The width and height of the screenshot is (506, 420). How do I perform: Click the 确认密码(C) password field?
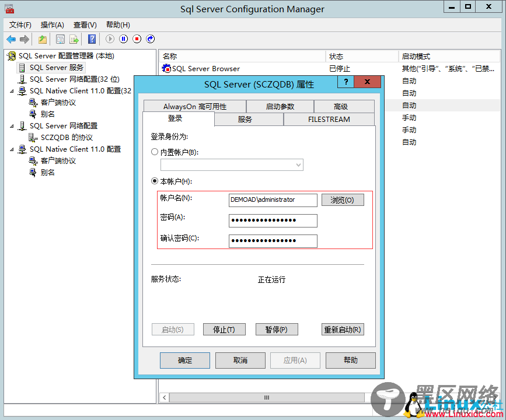(x=273, y=241)
